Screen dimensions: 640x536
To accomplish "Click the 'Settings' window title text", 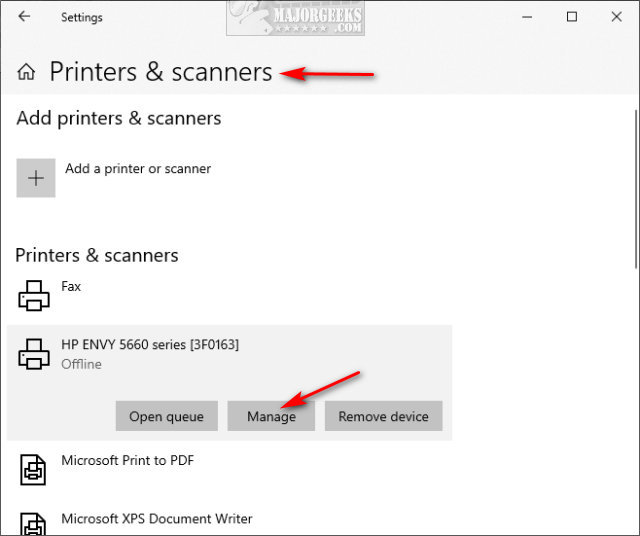I will point(82,18).
